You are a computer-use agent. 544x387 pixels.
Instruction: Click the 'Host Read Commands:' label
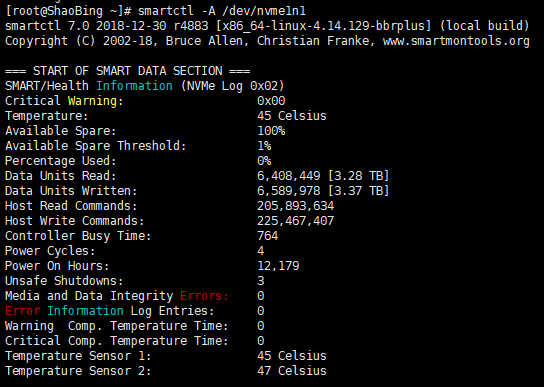[x=71, y=206]
